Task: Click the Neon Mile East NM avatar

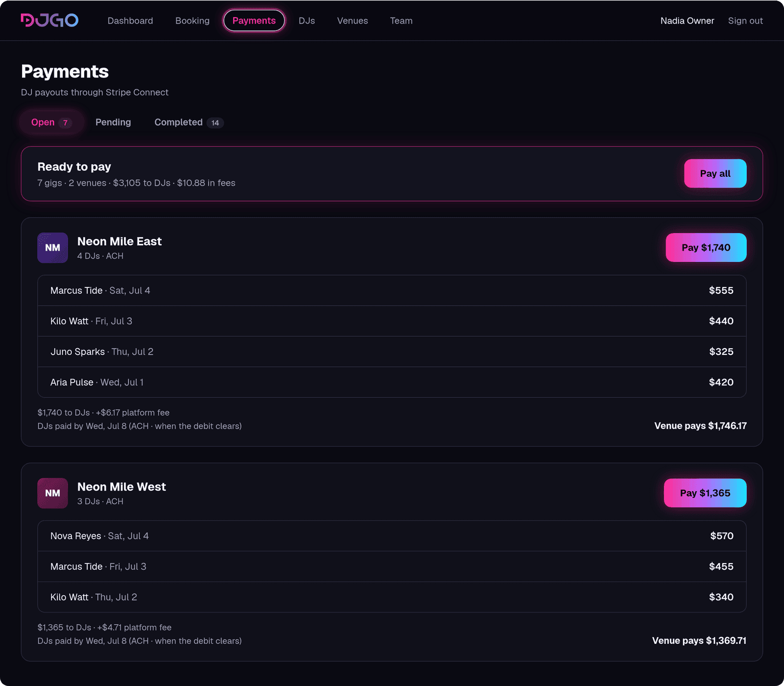Action: point(52,248)
